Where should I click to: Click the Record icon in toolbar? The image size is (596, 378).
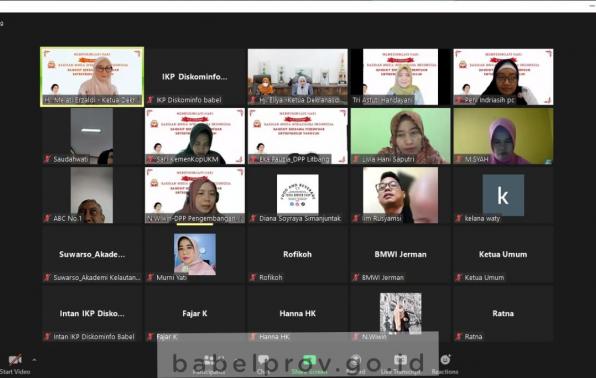(355, 360)
